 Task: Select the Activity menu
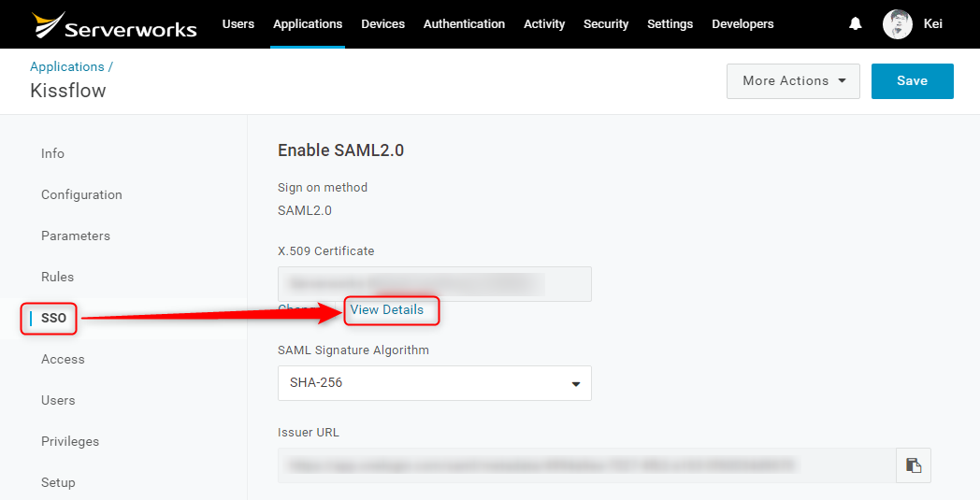tap(544, 24)
